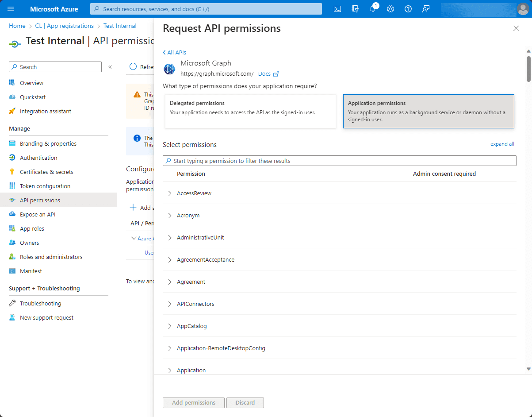Expand the AgreementAcceptance permission group
The width and height of the screenshot is (532, 417).
coord(170,259)
